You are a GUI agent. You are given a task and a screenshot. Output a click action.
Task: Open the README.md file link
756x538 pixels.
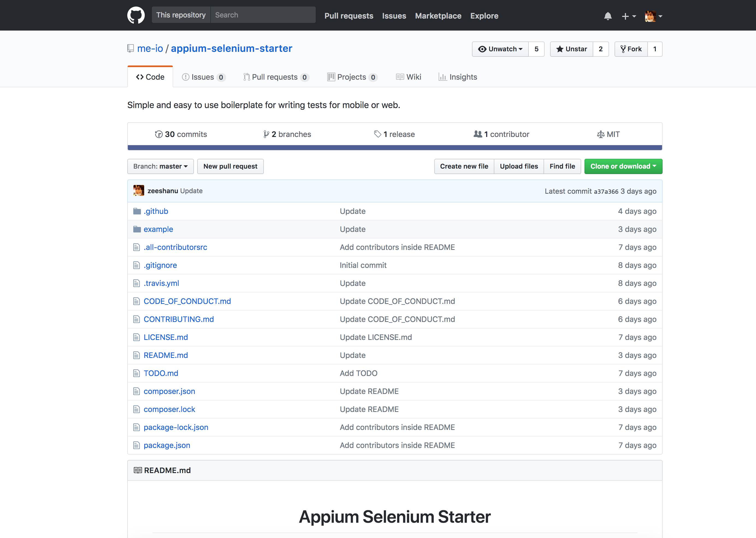click(166, 355)
